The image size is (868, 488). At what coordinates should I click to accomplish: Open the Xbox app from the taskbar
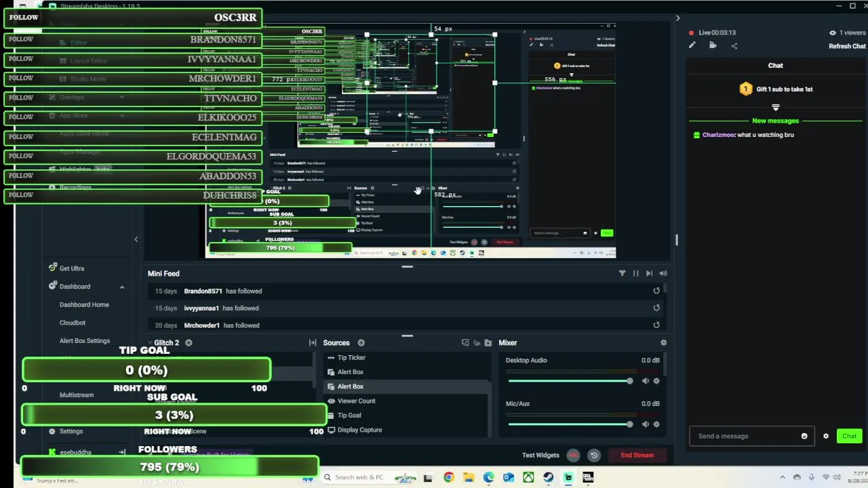coord(528,477)
